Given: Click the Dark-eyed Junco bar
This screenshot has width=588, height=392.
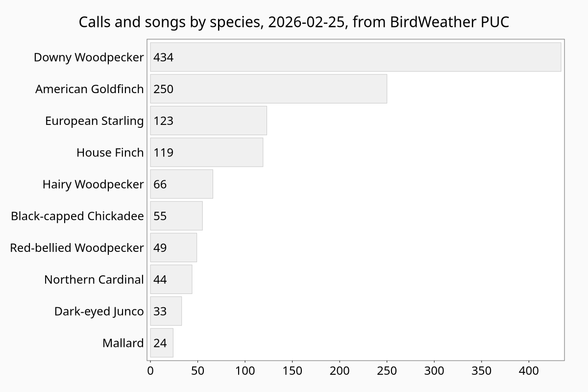Looking at the screenshot, I should coord(166,311).
